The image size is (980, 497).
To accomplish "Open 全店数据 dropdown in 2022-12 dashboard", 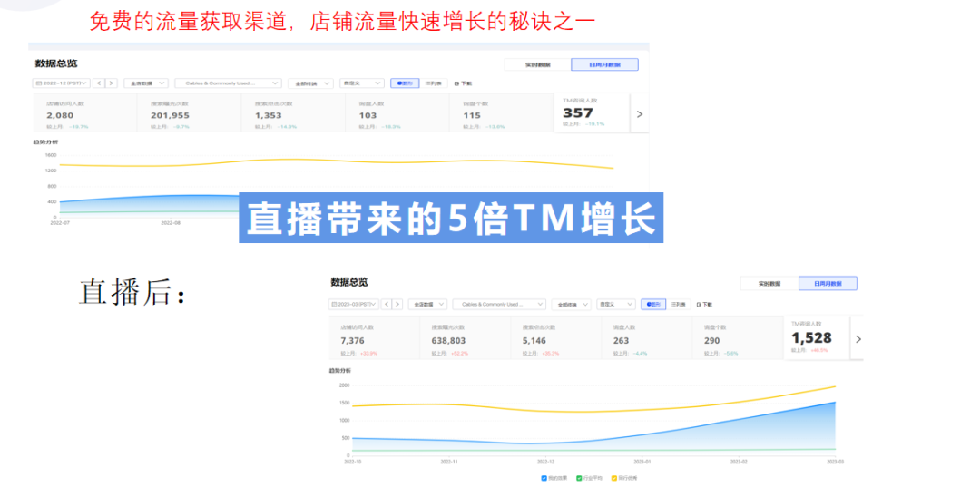I will click(145, 83).
